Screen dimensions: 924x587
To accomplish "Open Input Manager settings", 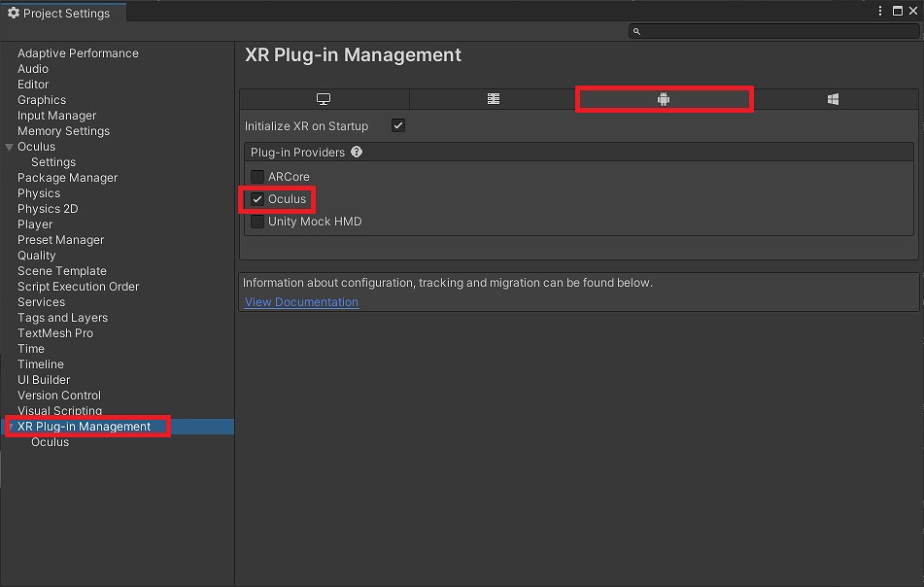I will [56, 116].
